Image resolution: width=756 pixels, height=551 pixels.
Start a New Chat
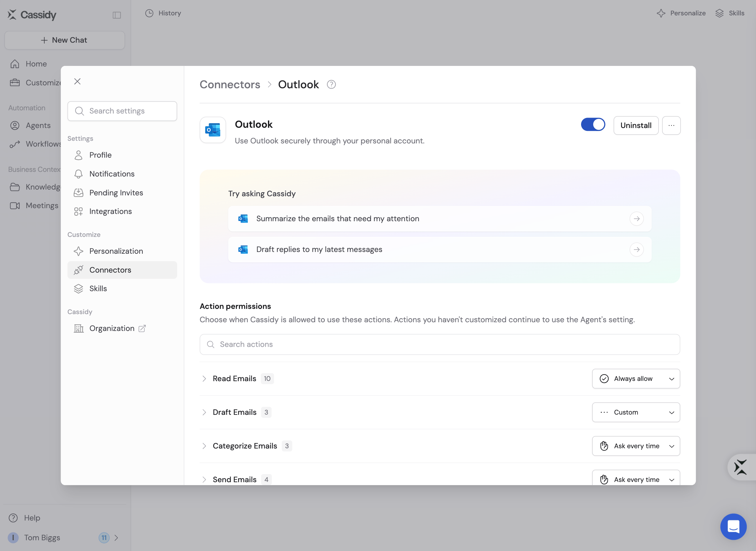[x=65, y=40]
